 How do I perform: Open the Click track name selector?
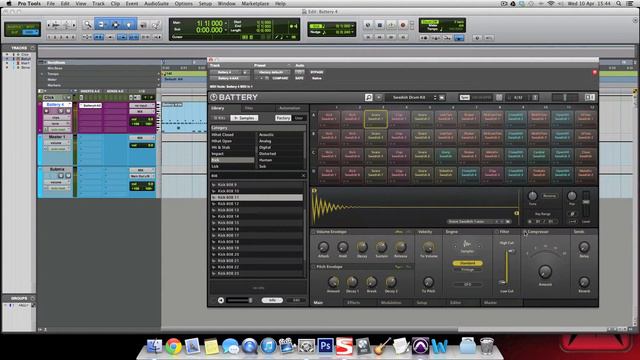[x=57, y=98]
